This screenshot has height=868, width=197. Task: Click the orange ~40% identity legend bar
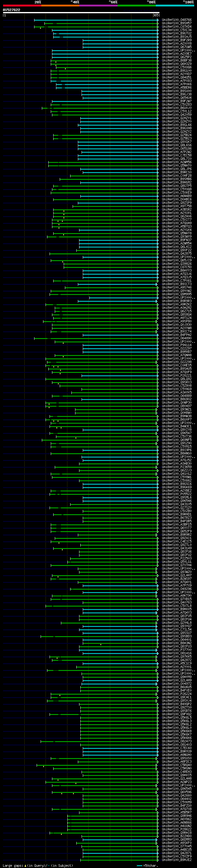[60, 6]
